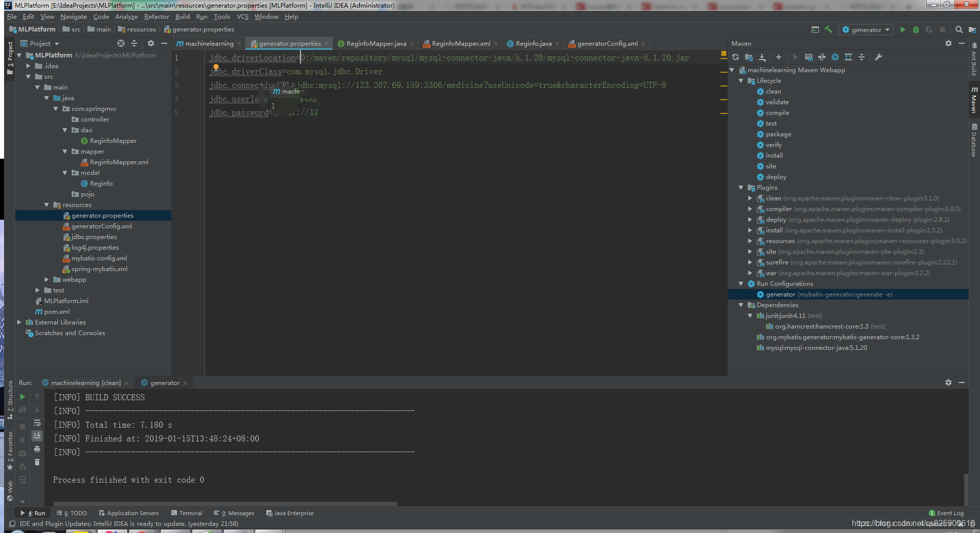Switch to ReginfoMapper.java tab
Image resolution: width=980 pixels, height=533 pixels.
[376, 44]
